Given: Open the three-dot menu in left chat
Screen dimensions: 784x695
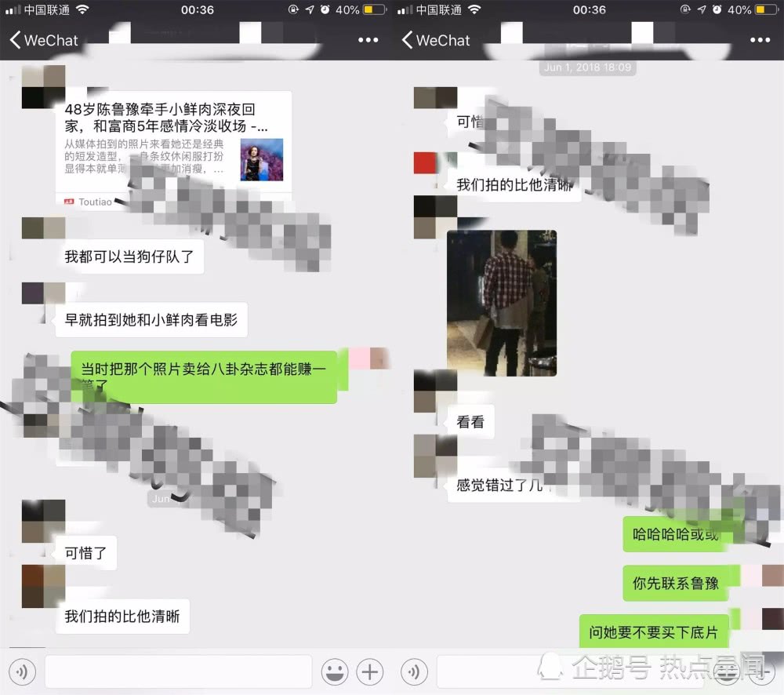Looking at the screenshot, I should 368,41.
